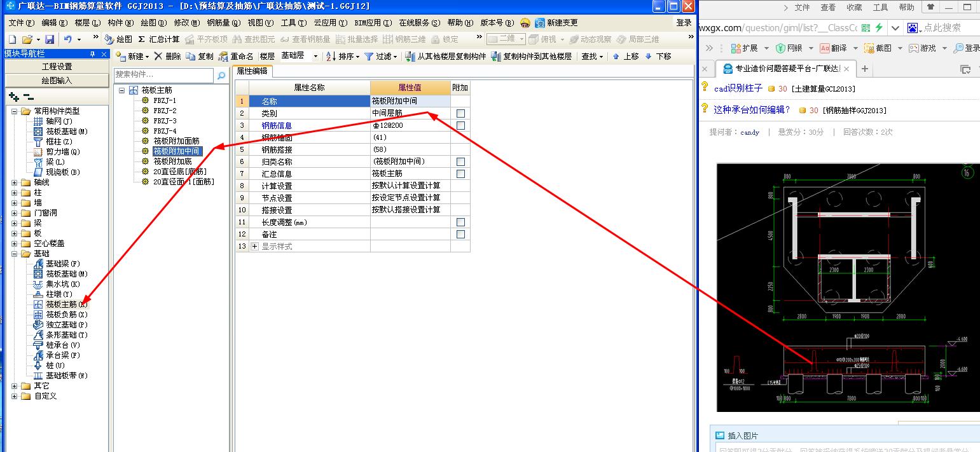Image resolution: width=980 pixels, height=452 pixels.
Task: Open the 绘图 drawing toolbar button
Action: [x=119, y=39]
